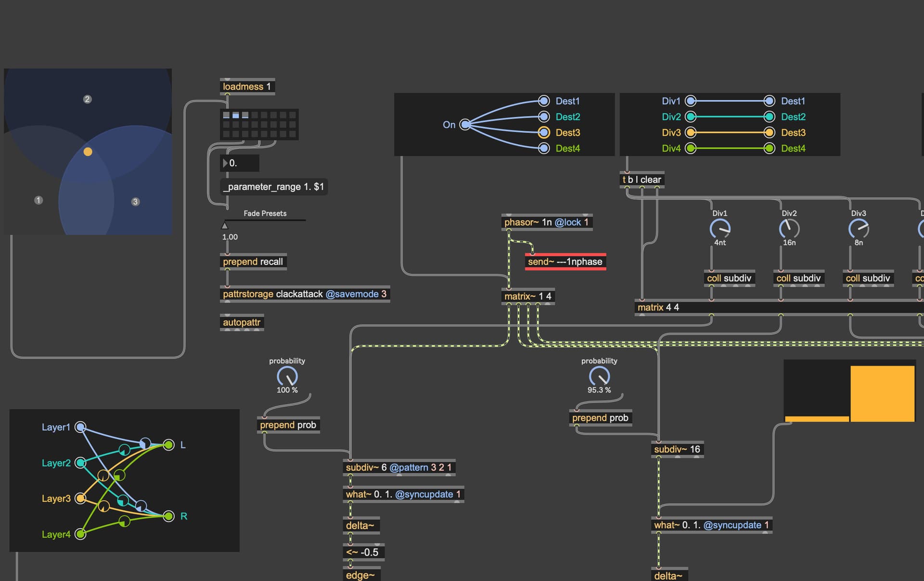Click the number box showing 0.
Screen dimensions: 924x581
click(240, 163)
